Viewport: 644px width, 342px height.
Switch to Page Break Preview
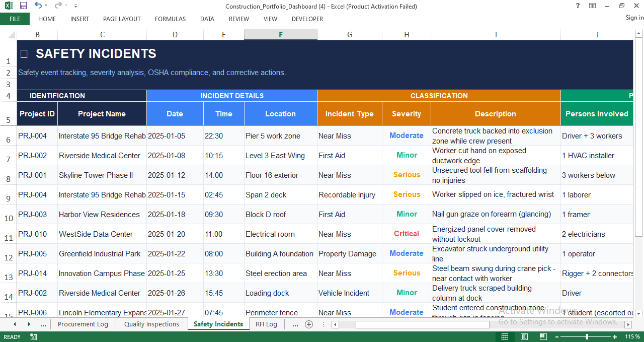pyautogui.click(x=543, y=336)
